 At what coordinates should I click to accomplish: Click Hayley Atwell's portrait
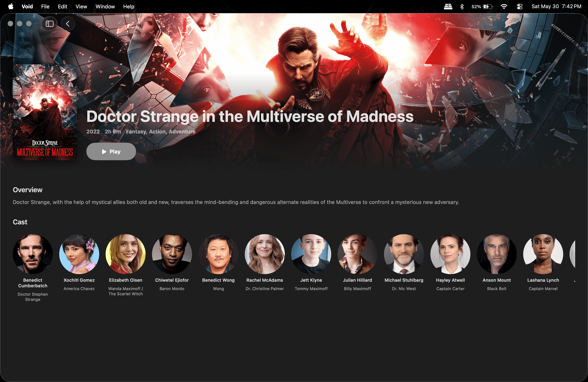tap(450, 254)
